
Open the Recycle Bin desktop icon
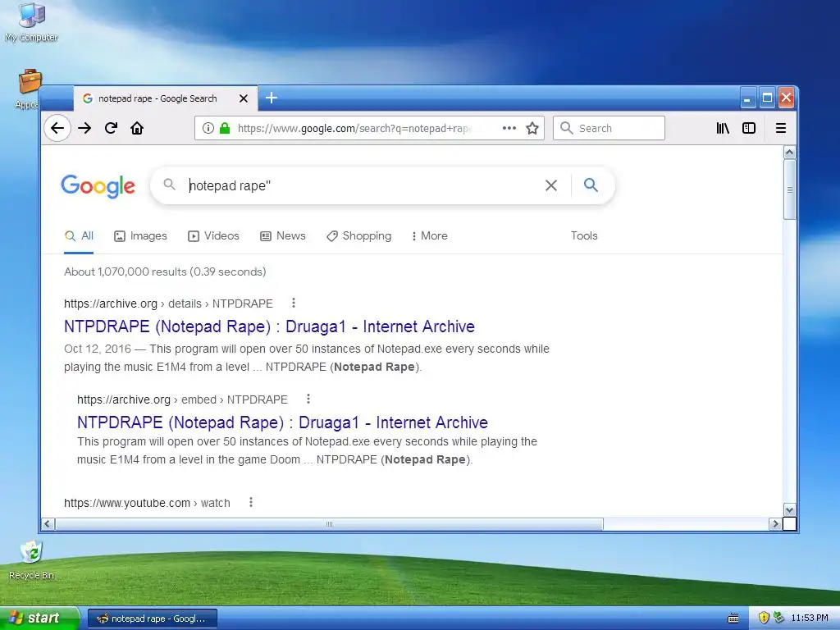pos(32,560)
